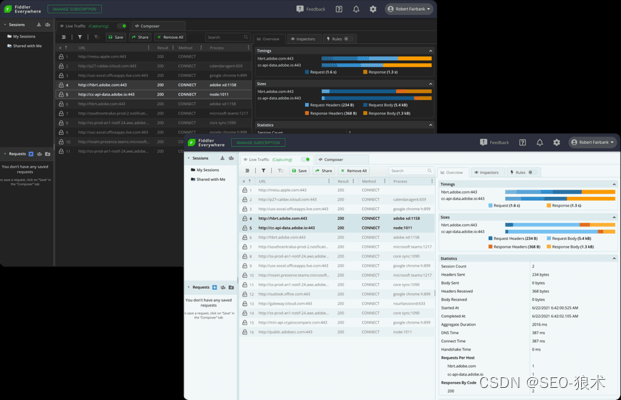
Task: Select gateway.icloud.com:443 row 13 in light window
Action: pos(337,303)
